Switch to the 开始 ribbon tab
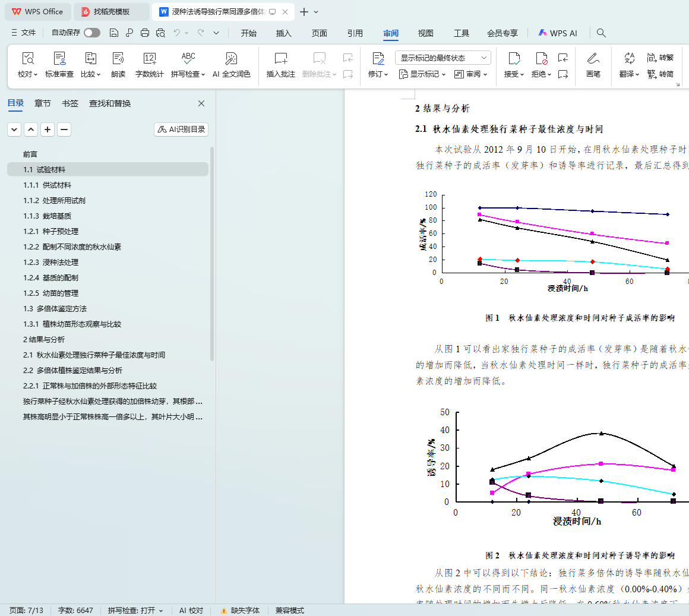 tap(249, 33)
